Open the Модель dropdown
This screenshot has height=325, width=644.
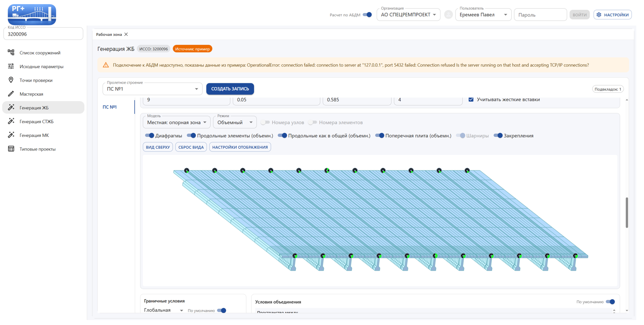(177, 122)
